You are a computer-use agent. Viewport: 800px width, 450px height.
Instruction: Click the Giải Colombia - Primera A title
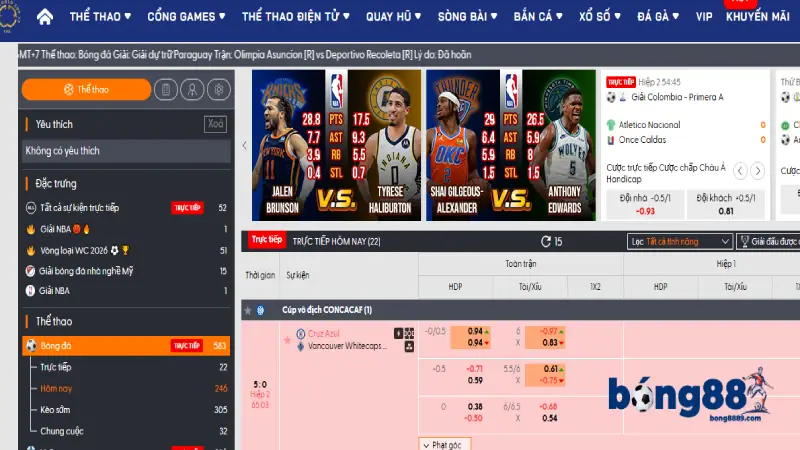[x=677, y=97]
